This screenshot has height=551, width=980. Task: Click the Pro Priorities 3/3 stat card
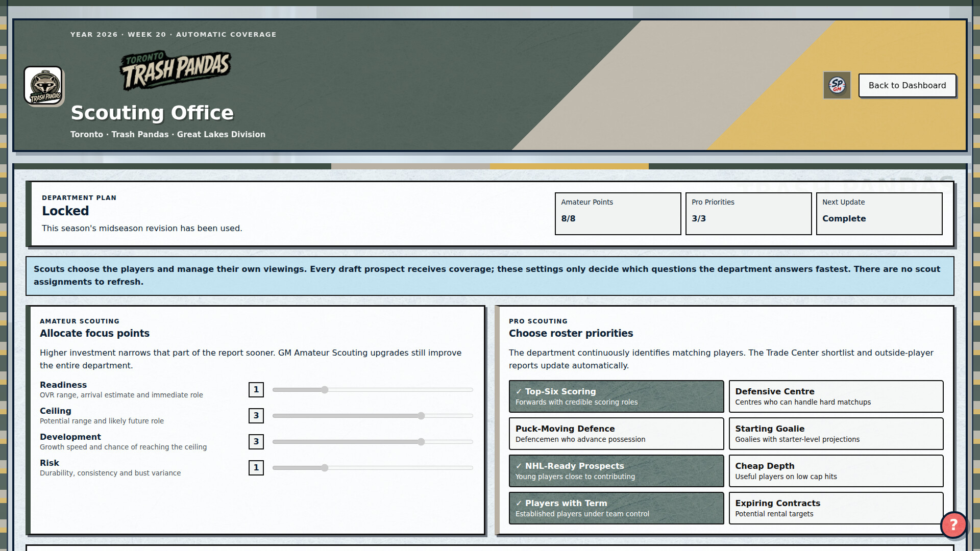748,214
